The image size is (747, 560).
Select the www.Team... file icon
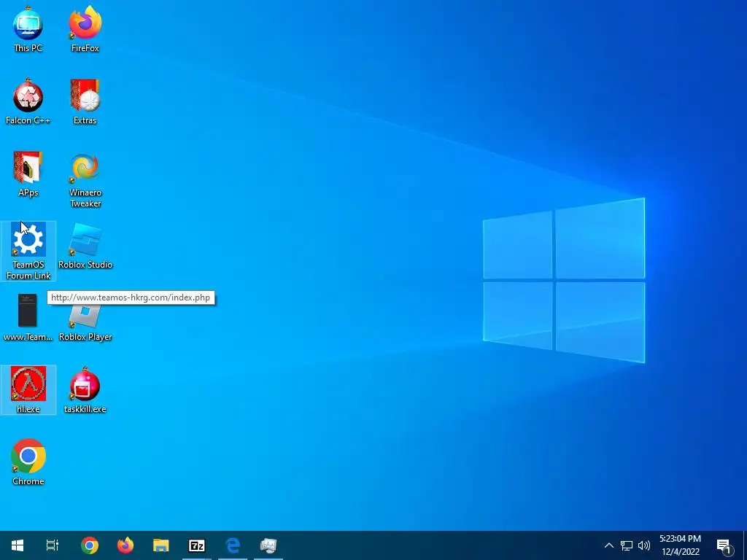[28, 318]
